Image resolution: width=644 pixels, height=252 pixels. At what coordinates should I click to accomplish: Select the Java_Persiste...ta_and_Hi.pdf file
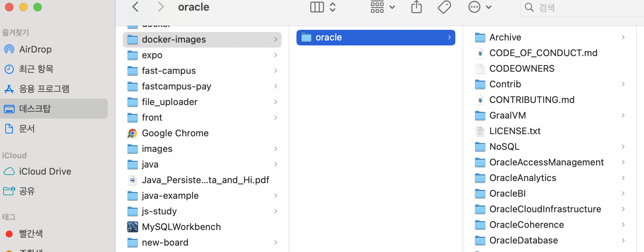pyautogui.click(x=202, y=180)
